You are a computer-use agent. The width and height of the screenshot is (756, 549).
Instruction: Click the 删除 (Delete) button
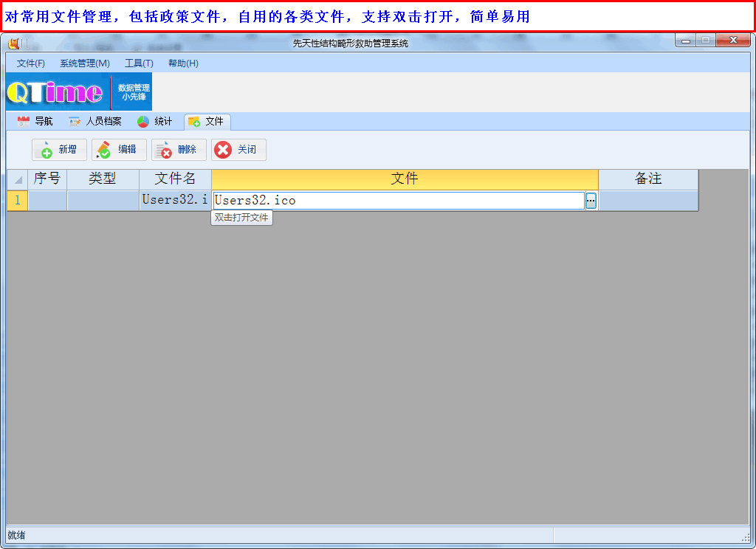pyautogui.click(x=179, y=150)
